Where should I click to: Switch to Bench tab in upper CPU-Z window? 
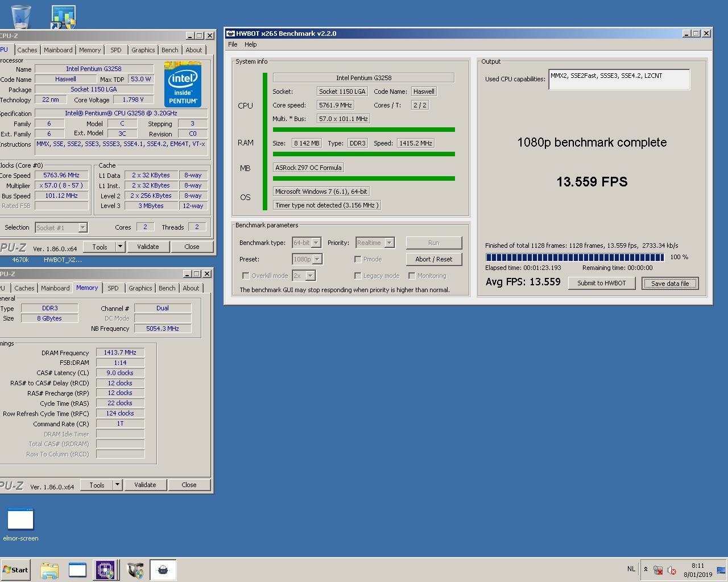169,50
